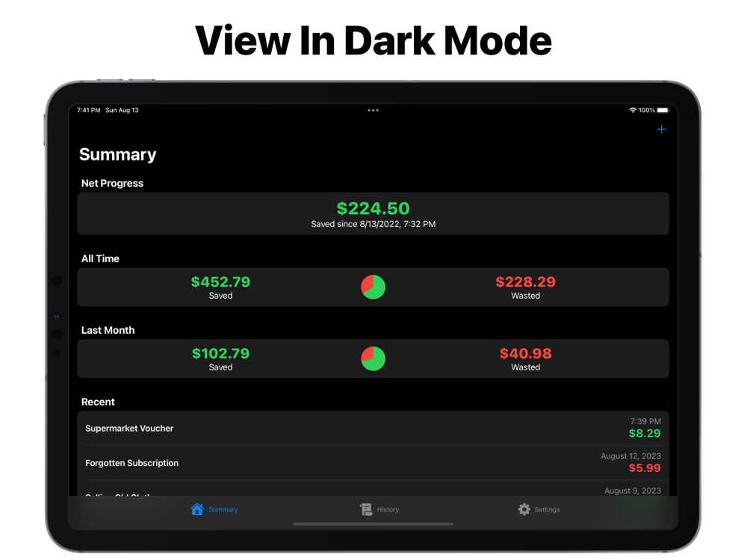Switch to the Settings tab label
This screenshot has height=560, width=747.
pyautogui.click(x=547, y=509)
